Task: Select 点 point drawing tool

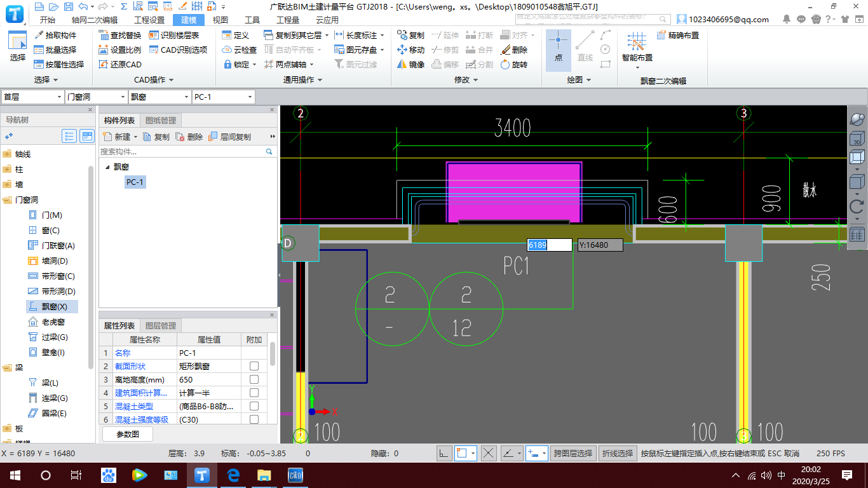Action: (558, 48)
